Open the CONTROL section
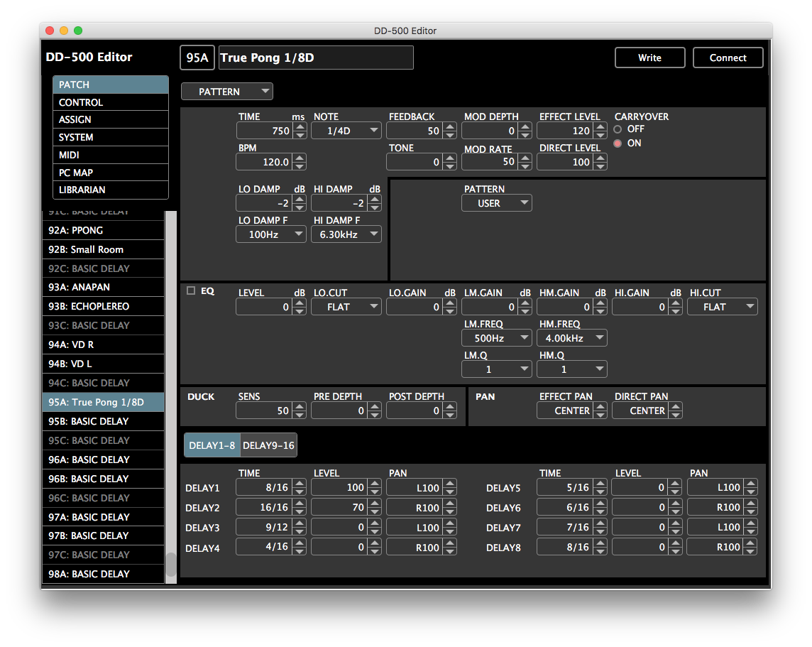This screenshot has width=812, height=647. [x=110, y=102]
